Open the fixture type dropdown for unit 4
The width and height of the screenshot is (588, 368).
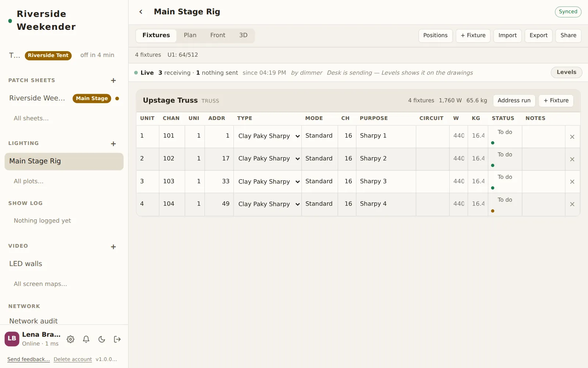pos(268,204)
